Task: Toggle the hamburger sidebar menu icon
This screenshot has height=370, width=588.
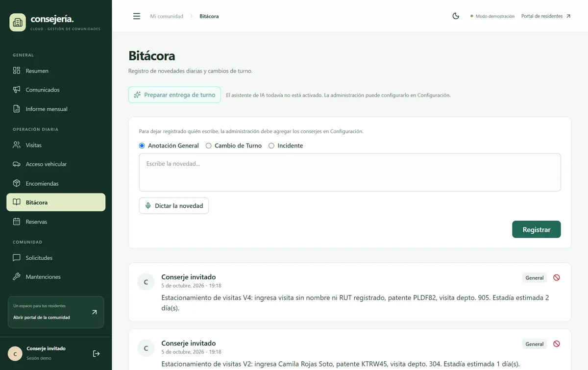Action: coord(137,16)
